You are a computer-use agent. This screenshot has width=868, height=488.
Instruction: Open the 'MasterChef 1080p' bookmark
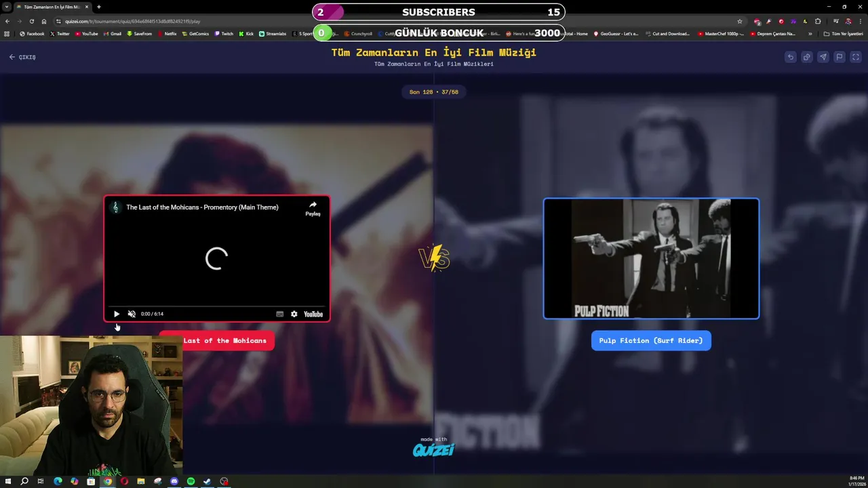[x=720, y=33]
